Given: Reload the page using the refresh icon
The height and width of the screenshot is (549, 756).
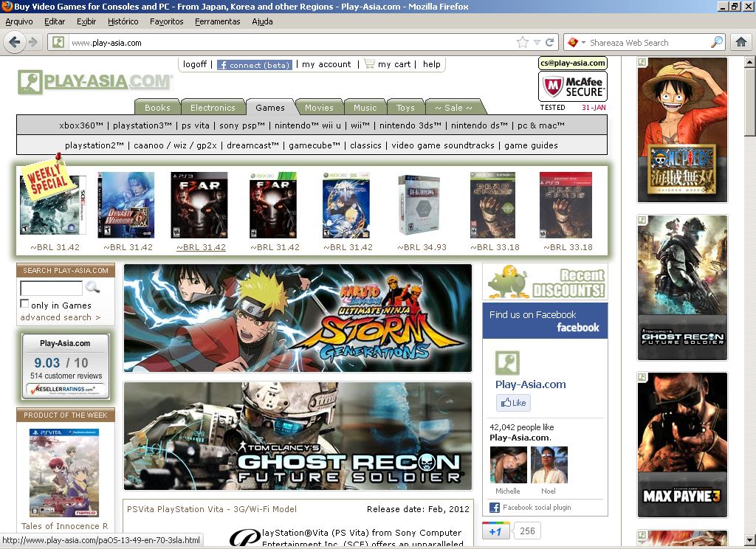Looking at the screenshot, I should coord(549,42).
